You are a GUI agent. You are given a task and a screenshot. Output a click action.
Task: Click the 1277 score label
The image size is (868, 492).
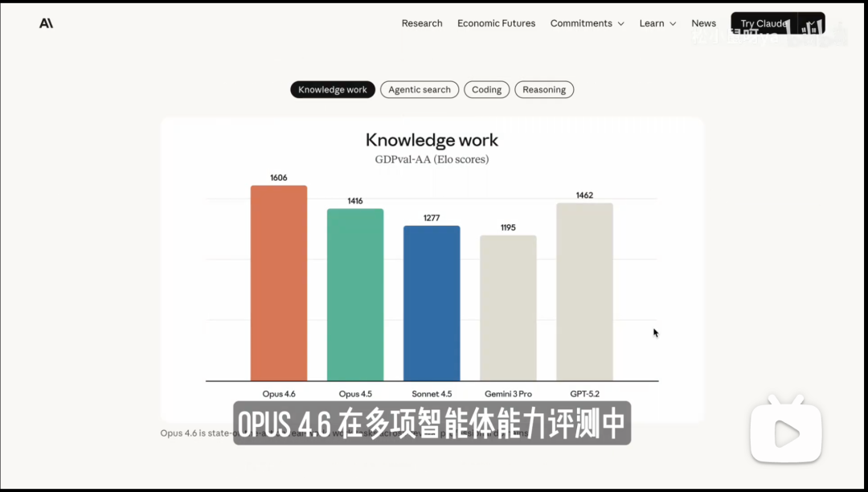(432, 218)
